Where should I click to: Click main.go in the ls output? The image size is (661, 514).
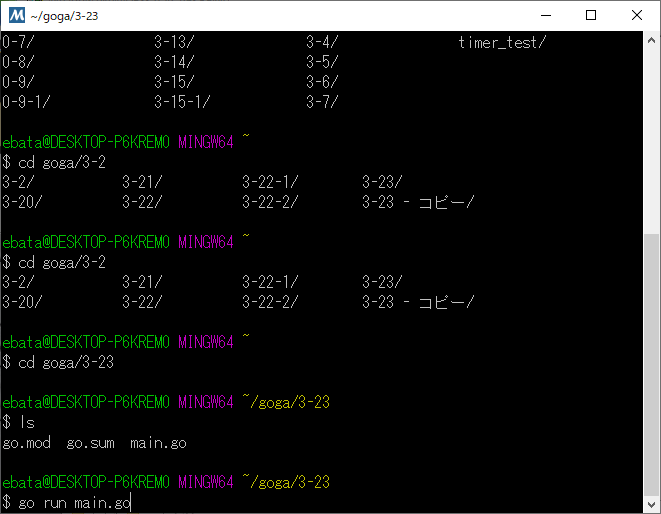pos(158,442)
